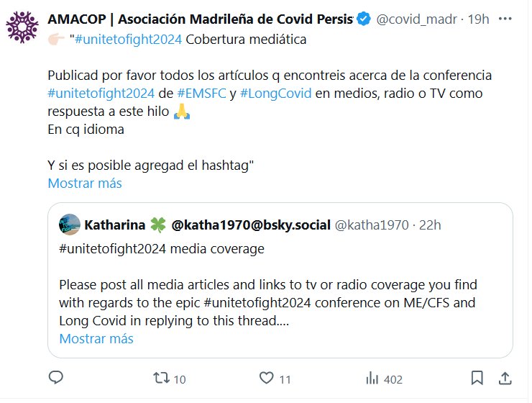
Task: Expand quoted tweet's Mostrar más
Action: click(x=96, y=338)
